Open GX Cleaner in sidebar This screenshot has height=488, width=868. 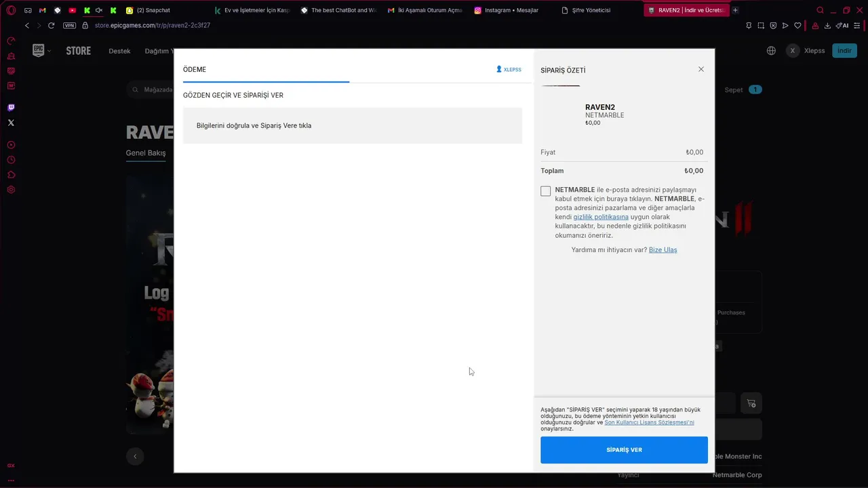click(x=11, y=56)
